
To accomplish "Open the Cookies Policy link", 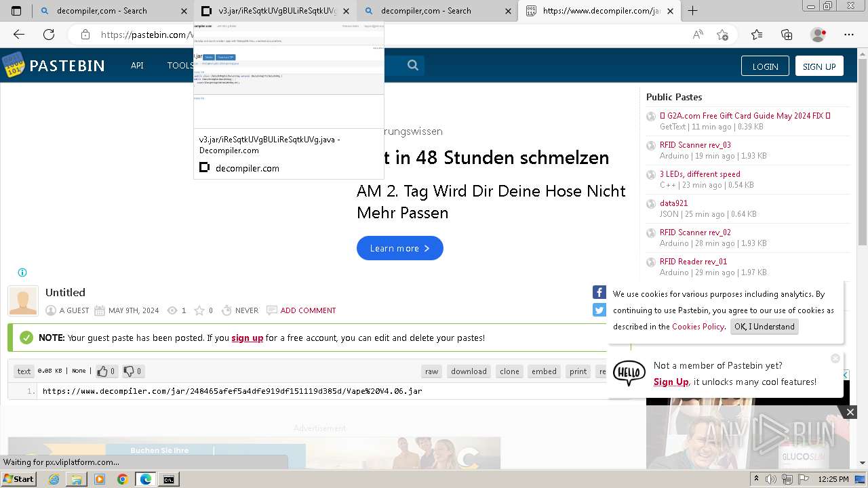I will click(698, 327).
